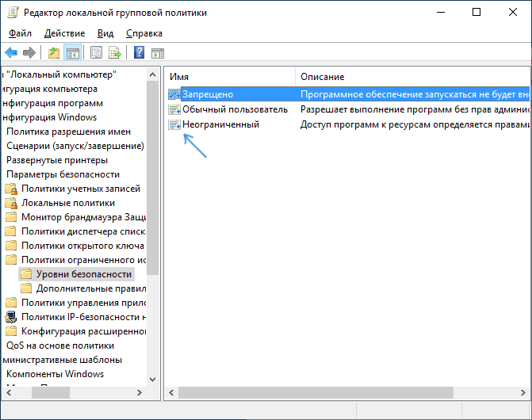Select Политики учетных записей tree item
Viewport: 532px width, 420px height.
[81, 189]
